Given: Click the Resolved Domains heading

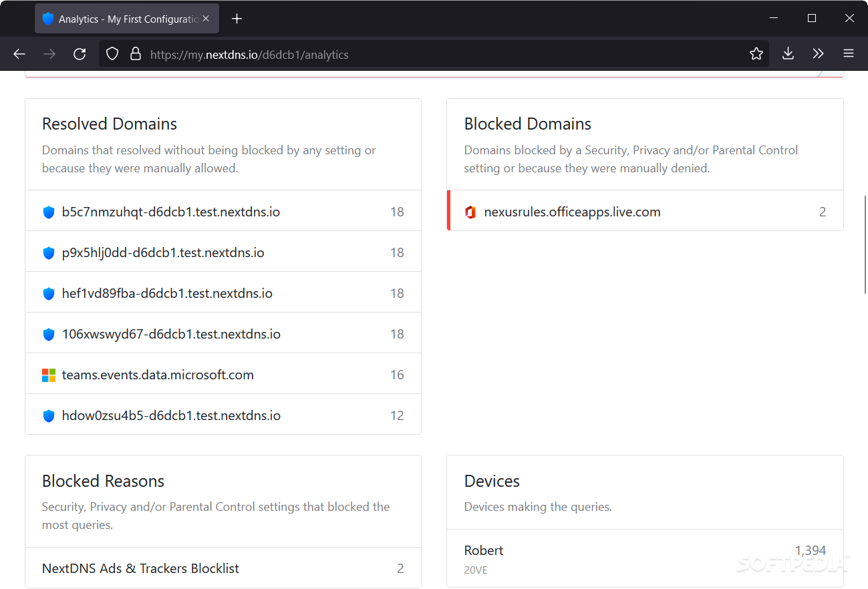Looking at the screenshot, I should [110, 124].
